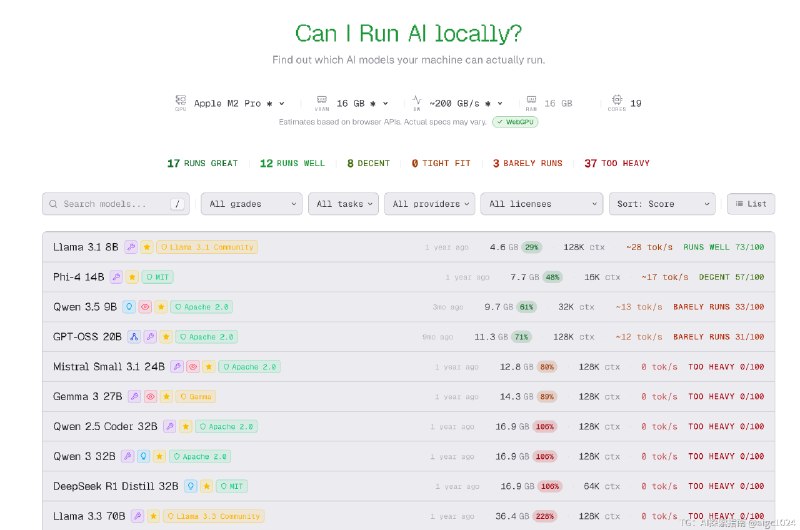Expand the All grades filter dropdown
This screenshot has width=800, height=530.
click(x=252, y=204)
